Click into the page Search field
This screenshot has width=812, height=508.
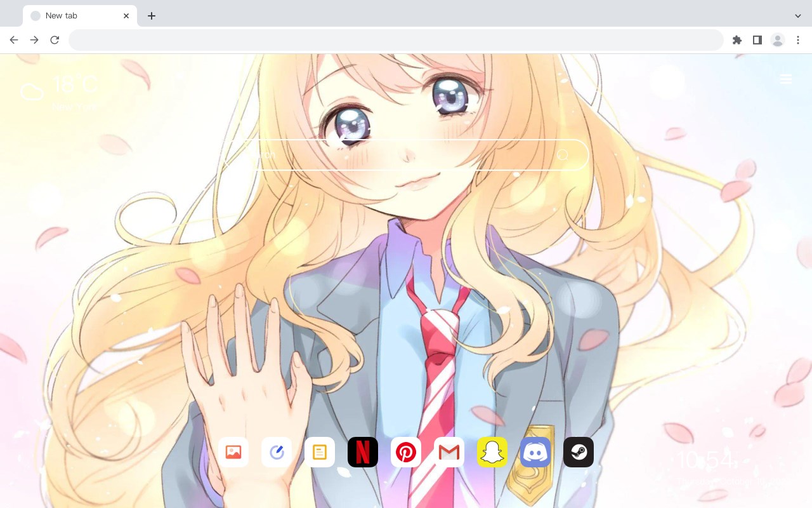pos(406,155)
